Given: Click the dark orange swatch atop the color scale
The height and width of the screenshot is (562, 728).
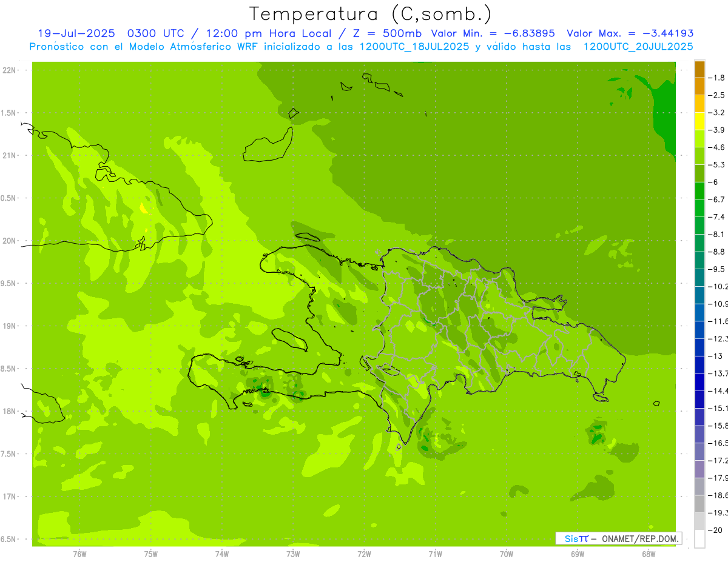Looking at the screenshot, I should tap(699, 69).
